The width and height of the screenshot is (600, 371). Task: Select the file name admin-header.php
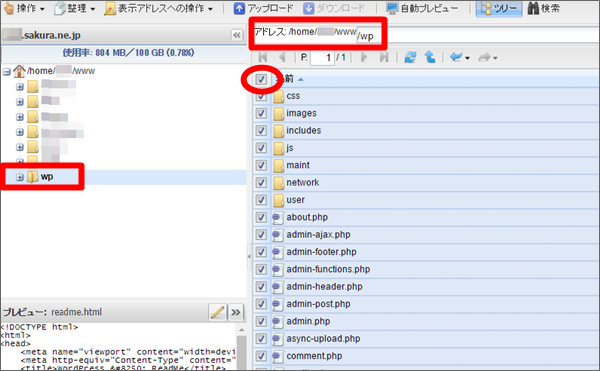[324, 286]
